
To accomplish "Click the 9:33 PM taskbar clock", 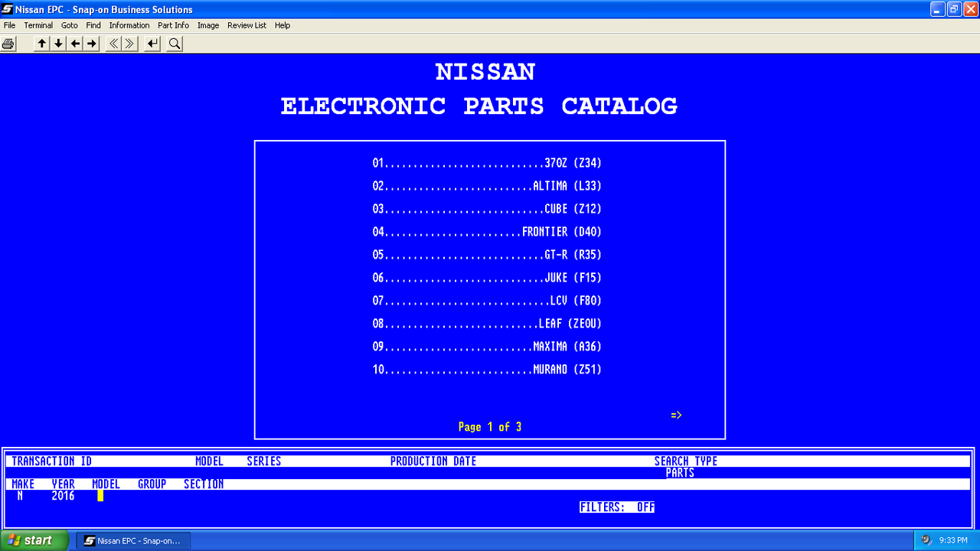I will click(953, 540).
